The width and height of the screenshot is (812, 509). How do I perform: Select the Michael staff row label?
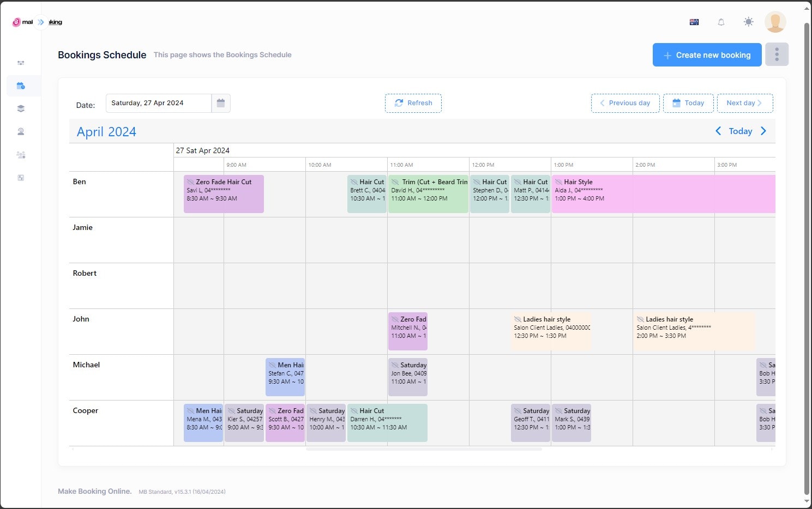coord(86,365)
